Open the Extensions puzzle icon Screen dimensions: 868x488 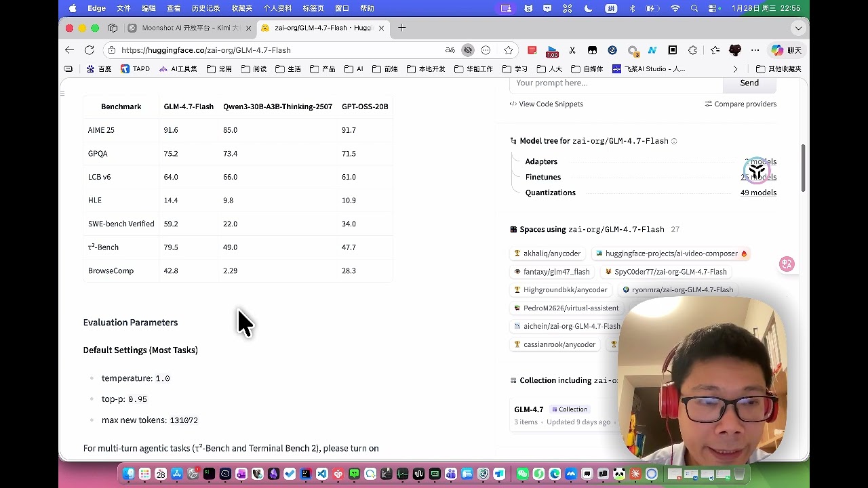coord(692,50)
